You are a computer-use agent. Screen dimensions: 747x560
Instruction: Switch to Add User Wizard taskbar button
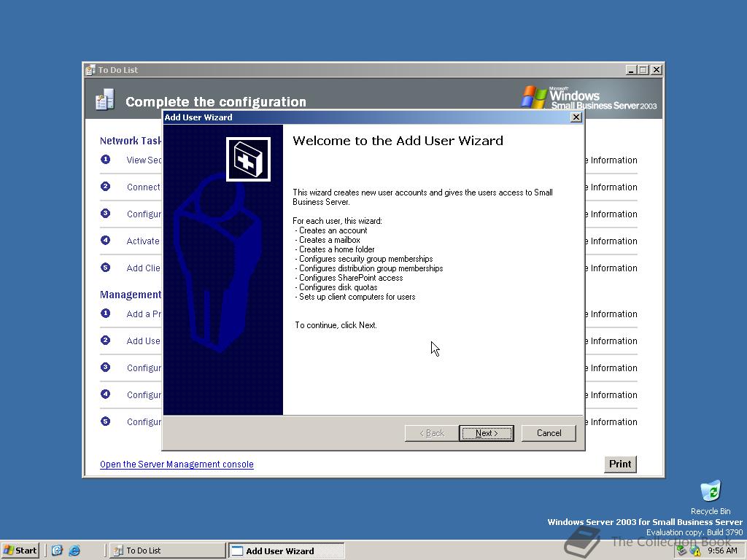tap(286, 551)
